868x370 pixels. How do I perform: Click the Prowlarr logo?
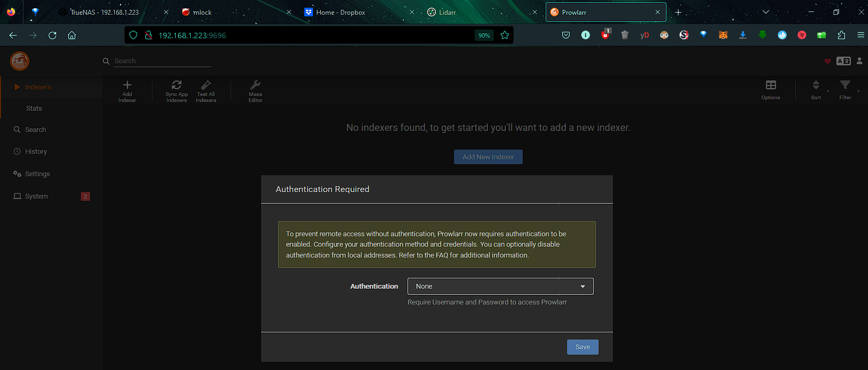(20, 61)
